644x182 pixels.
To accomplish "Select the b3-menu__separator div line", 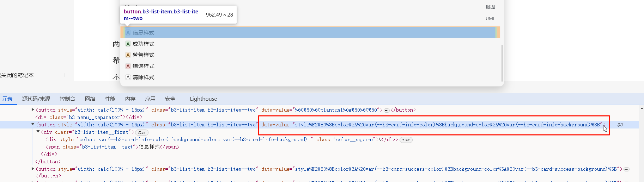I will pos(88,117).
